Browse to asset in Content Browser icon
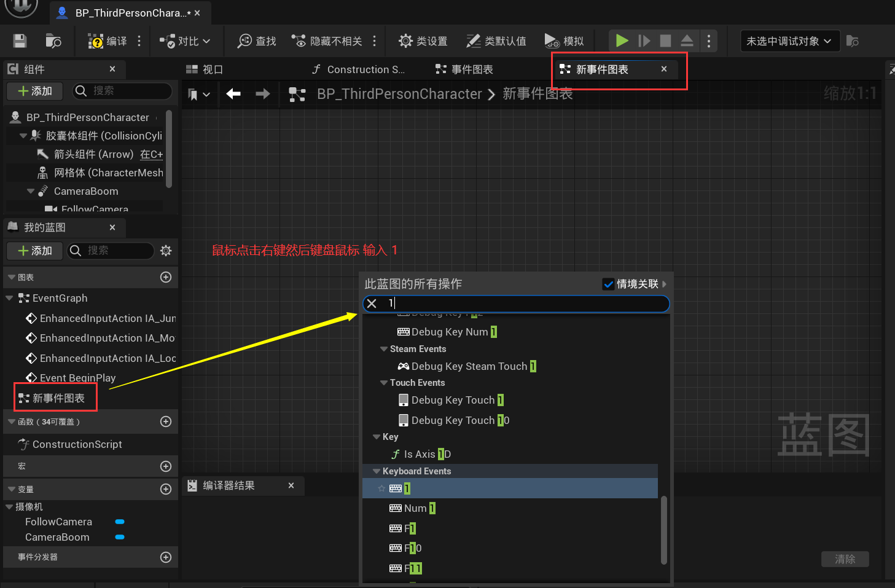Viewport: 895px width, 588px height. pos(53,41)
